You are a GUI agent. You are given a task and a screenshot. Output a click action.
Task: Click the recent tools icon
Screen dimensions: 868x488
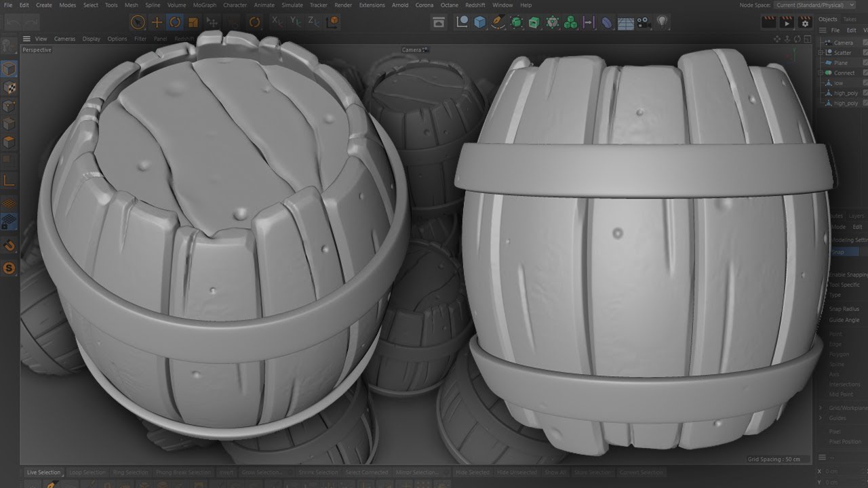tap(254, 22)
